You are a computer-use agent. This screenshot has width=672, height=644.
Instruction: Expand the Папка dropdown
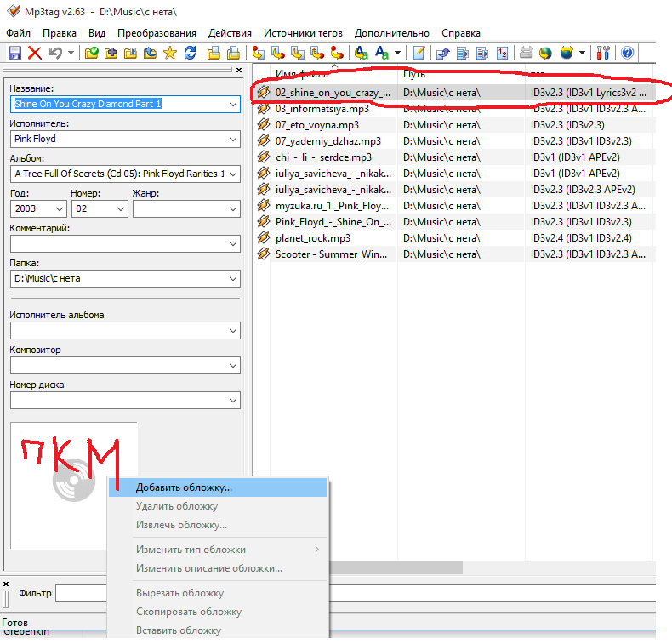click(233, 279)
